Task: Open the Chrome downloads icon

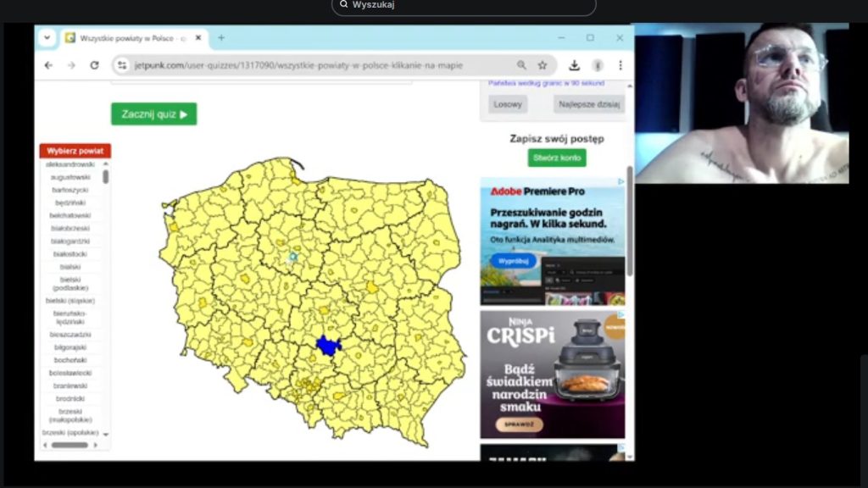Action: (574, 65)
